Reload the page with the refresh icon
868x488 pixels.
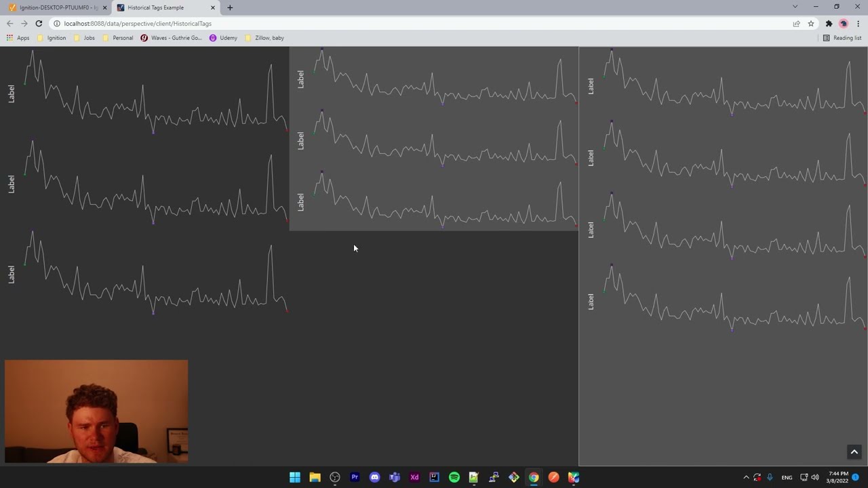tap(39, 24)
